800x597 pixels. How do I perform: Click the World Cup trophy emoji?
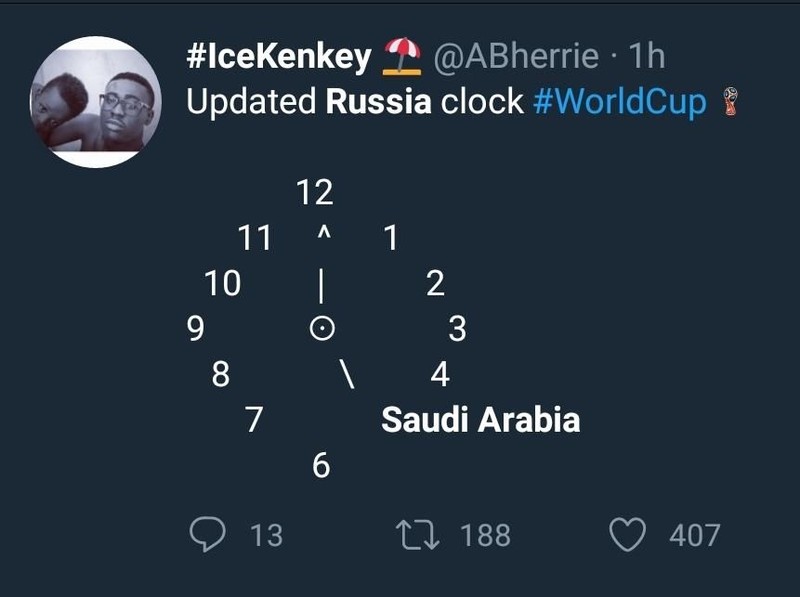pyautogui.click(x=731, y=102)
